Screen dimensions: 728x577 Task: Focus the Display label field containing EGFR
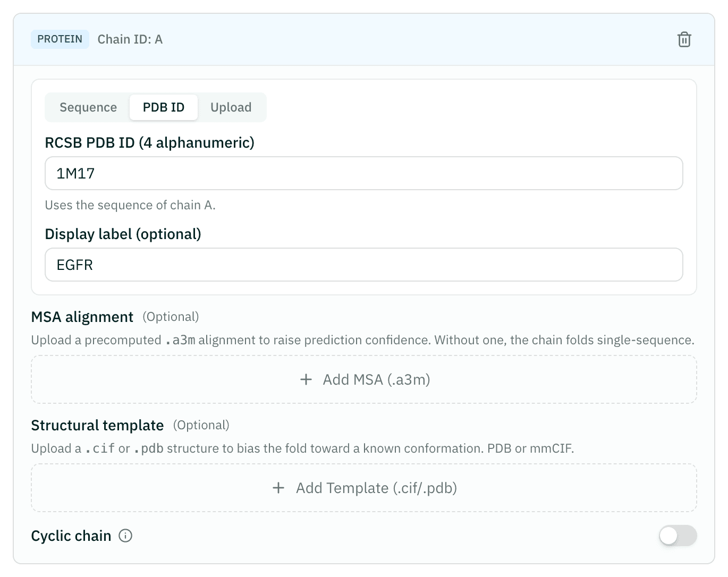pyautogui.click(x=364, y=265)
